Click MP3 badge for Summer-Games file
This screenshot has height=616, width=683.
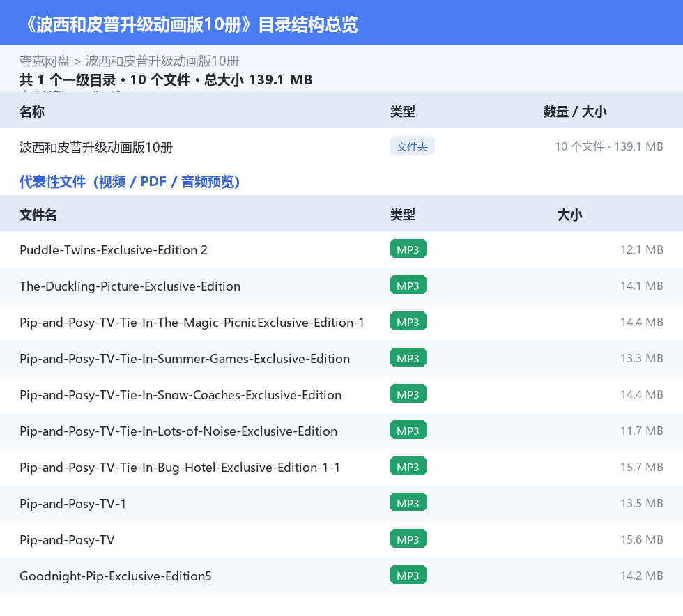pos(408,357)
